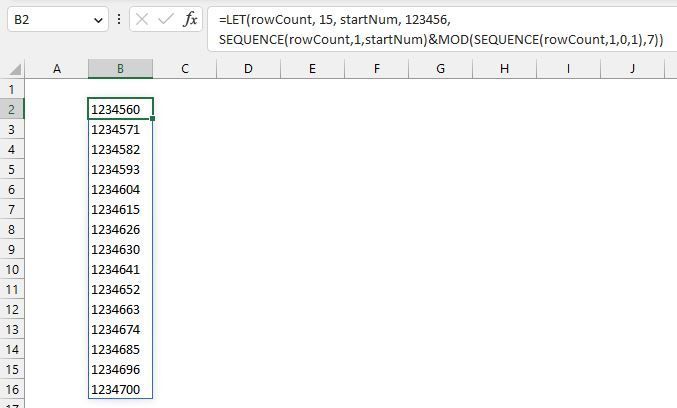Select row 1 header
677x408 pixels.
[12, 89]
